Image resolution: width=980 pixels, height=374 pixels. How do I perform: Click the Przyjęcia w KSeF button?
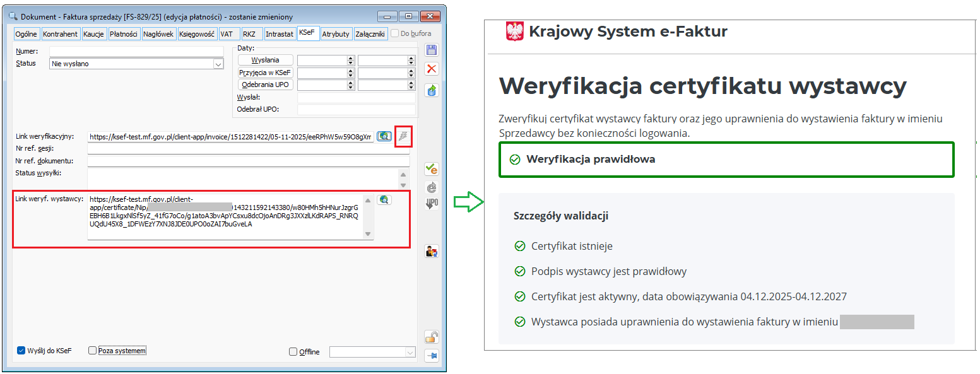(x=264, y=72)
